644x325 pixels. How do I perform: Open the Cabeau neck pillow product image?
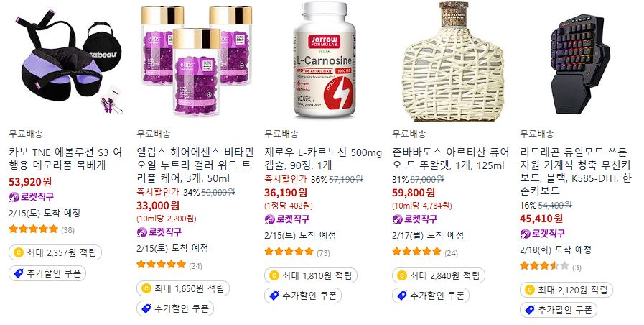tap(66, 62)
